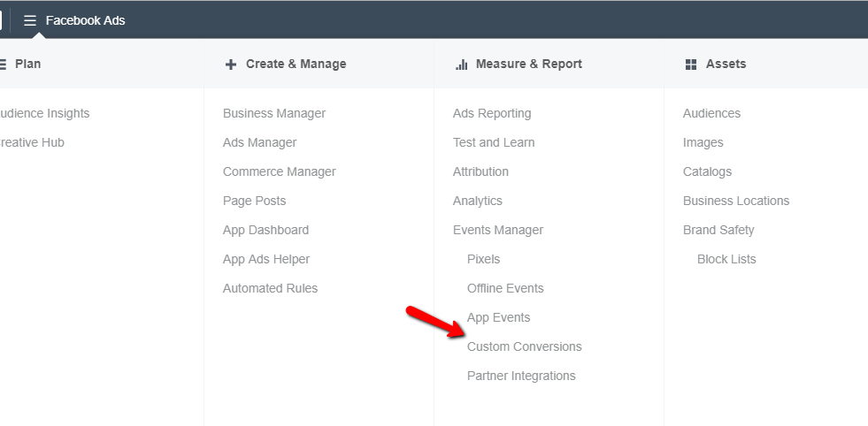
Task: Select the Plan column heading
Action: (x=27, y=64)
